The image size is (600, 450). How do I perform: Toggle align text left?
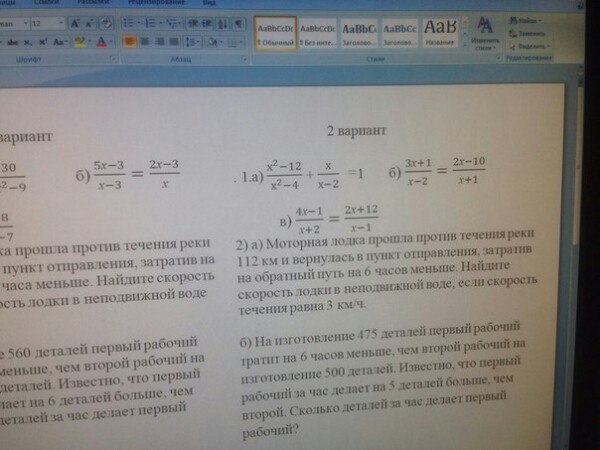pyautogui.click(x=129, y=41)
